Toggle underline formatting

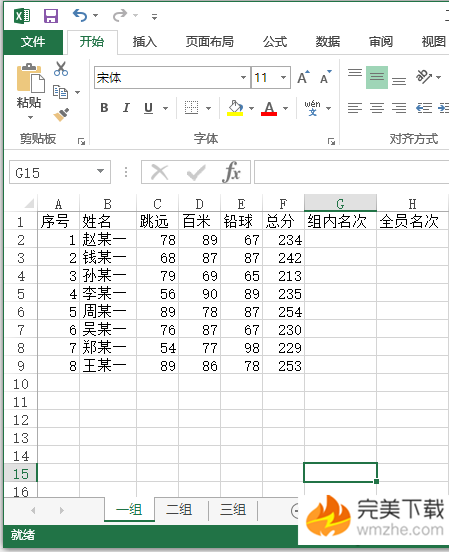pos(149,108)
